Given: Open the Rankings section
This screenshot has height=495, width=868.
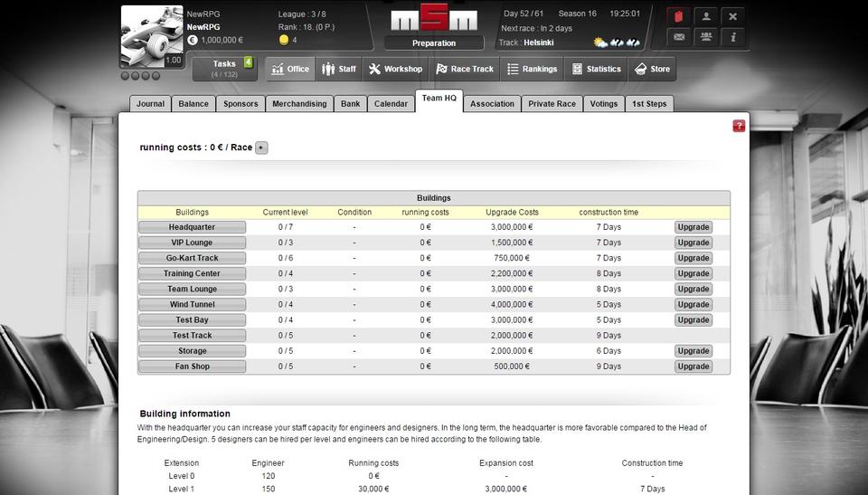Looking at the screenshot, I should (532, 69).
